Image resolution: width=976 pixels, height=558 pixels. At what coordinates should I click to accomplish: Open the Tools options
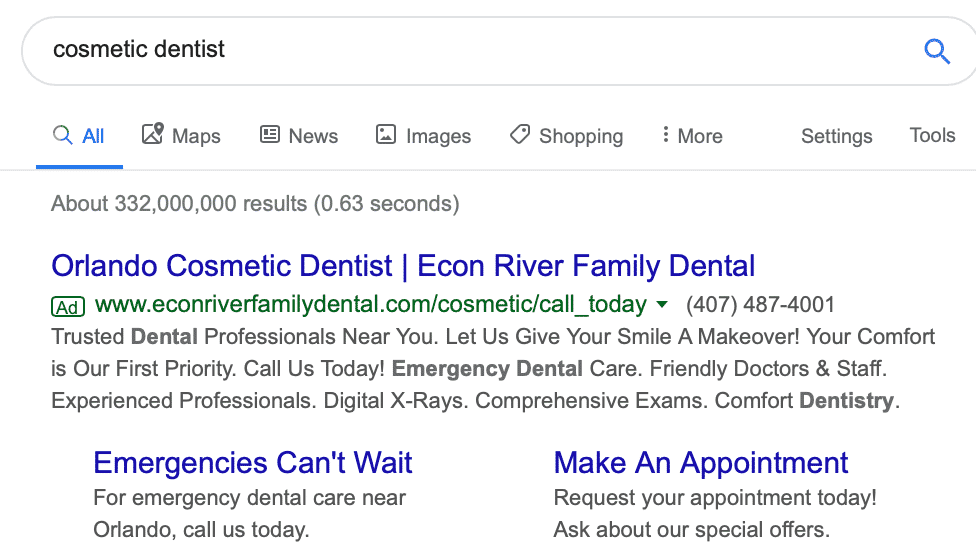point(932,135)
